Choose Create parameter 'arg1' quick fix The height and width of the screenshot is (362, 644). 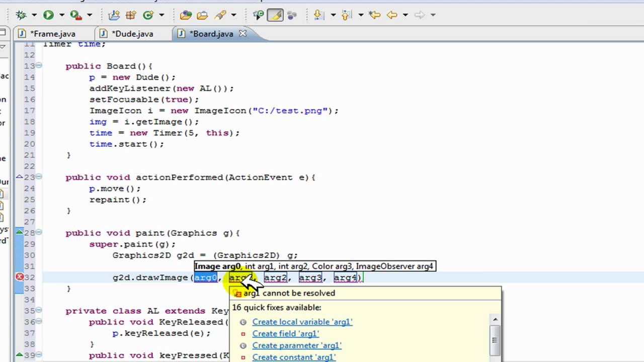(297, 345)
